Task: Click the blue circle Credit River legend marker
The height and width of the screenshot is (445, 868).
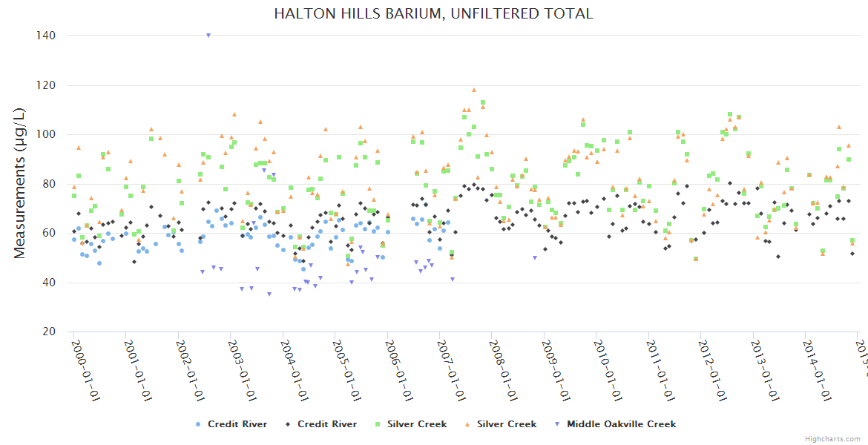Action: click(197, 424)
